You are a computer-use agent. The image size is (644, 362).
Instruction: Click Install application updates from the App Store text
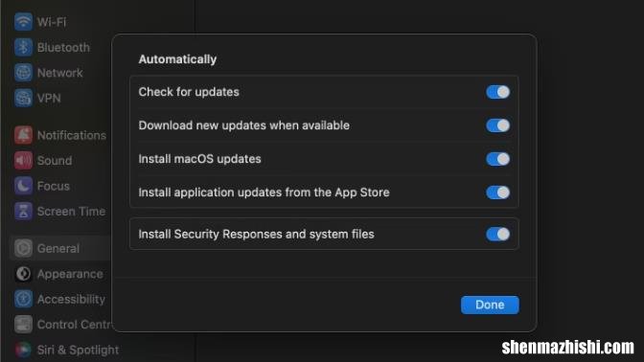(x=264, y=192)
